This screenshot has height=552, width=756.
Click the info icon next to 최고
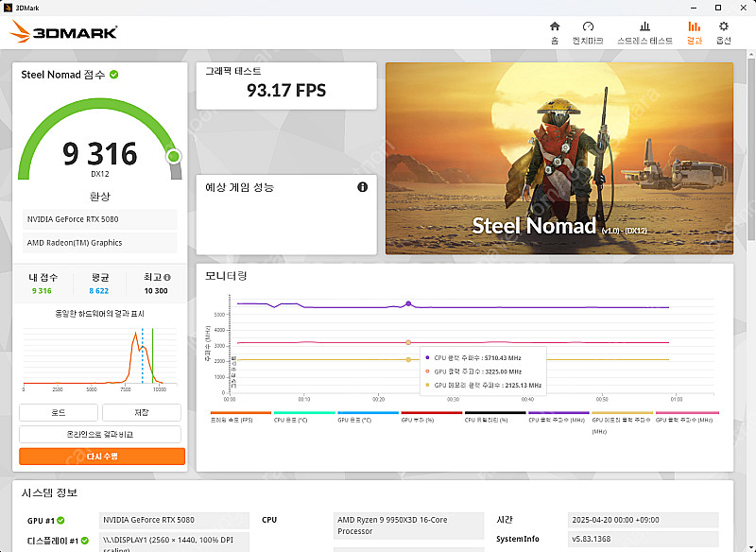(x=167, y=277)
